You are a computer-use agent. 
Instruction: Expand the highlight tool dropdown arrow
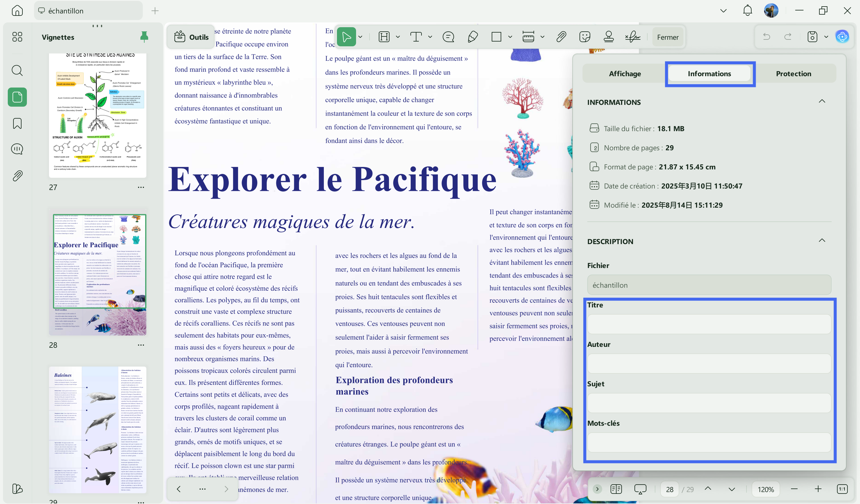coord(398,37)
